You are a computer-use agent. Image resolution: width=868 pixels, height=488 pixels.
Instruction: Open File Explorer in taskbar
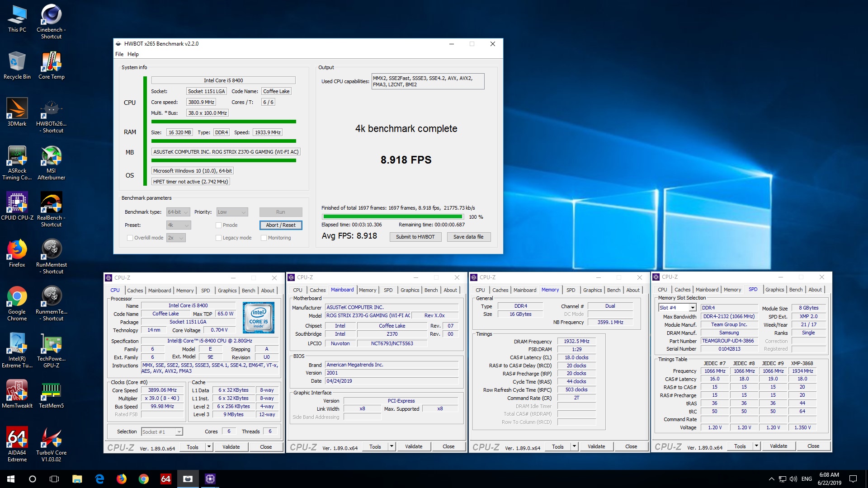77,479
